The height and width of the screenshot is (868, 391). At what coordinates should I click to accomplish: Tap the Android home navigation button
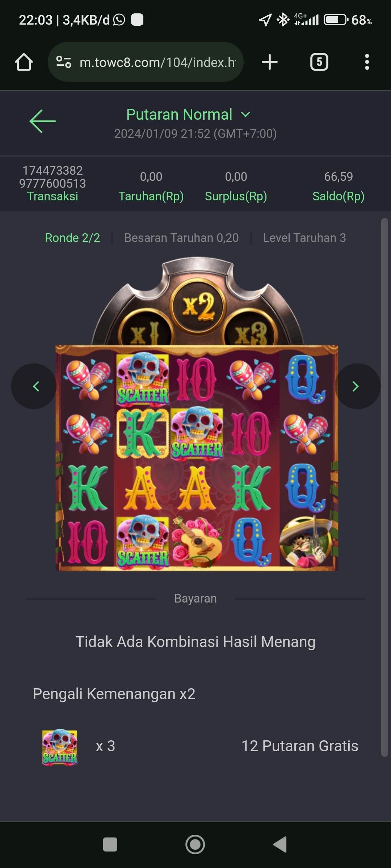click(x=195, y=844)
